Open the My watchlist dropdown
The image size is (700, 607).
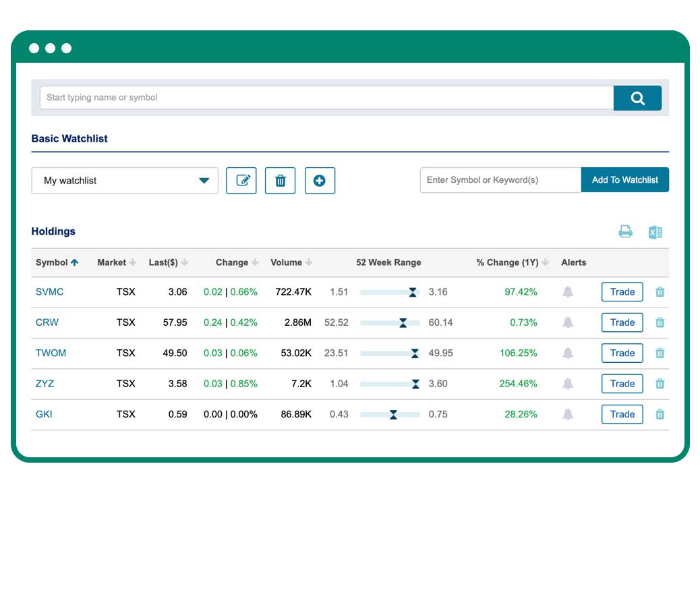(124, 180)
